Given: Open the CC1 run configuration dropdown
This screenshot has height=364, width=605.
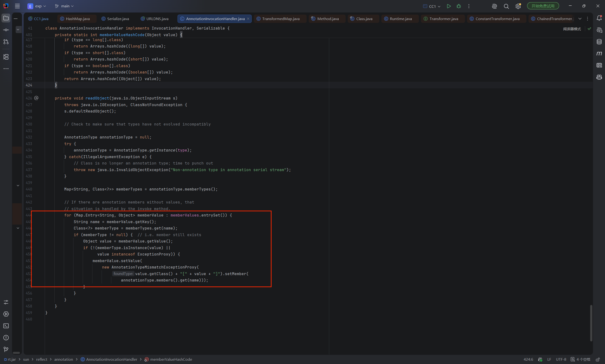Looking at the screenshot, I should pyautogui.click(x=432, y=6).
